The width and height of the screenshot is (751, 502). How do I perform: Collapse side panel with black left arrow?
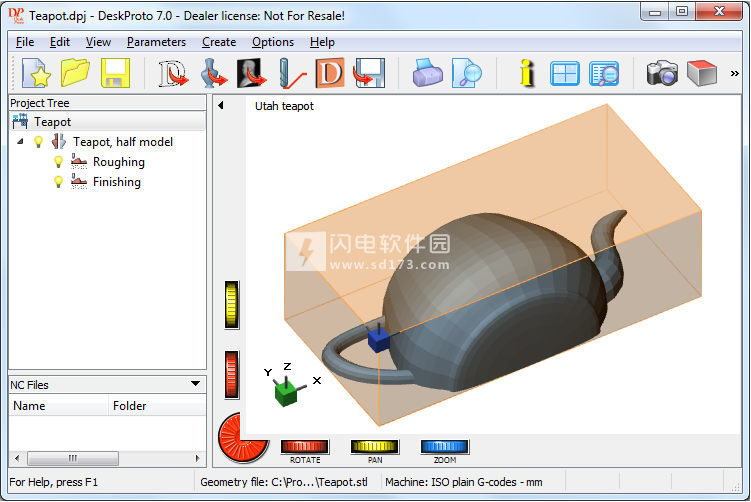(x=220, y=105)
